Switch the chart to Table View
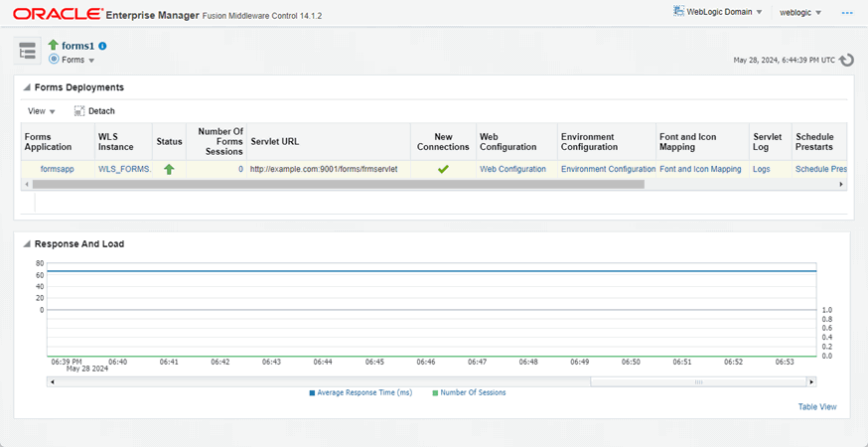Screen dimensions: 868x447 817,406
